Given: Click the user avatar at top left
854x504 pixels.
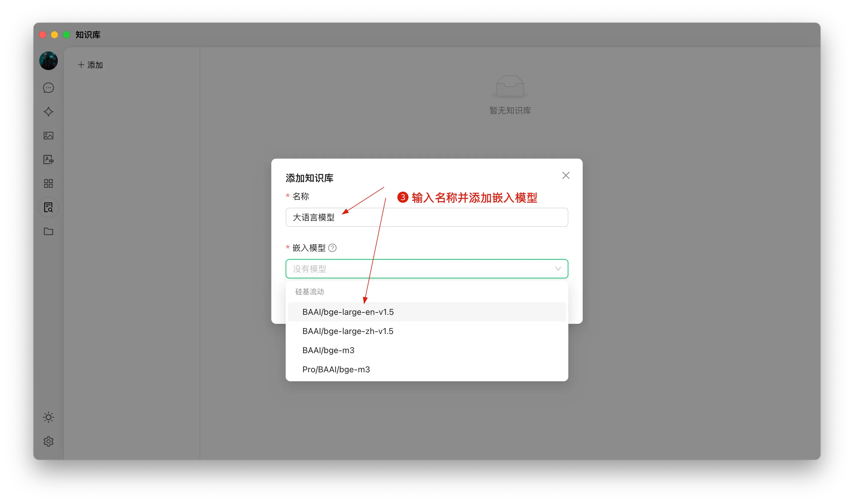Looking at the screenshot, I should coord(49,61).
